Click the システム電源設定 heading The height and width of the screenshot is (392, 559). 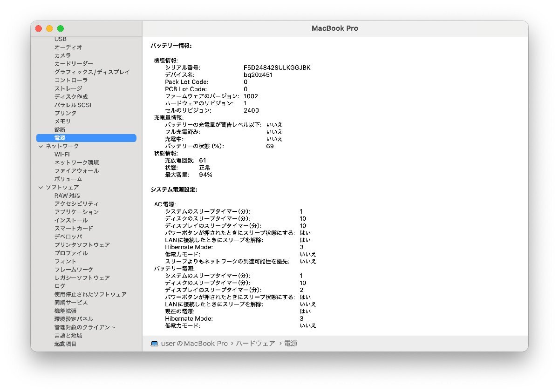coord(174,189)
